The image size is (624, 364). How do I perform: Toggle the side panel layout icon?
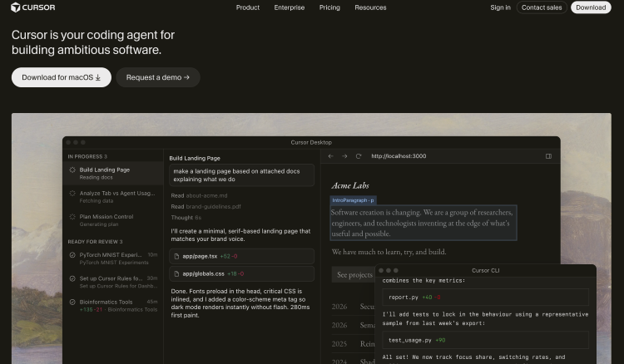click(x=548, y=156)
